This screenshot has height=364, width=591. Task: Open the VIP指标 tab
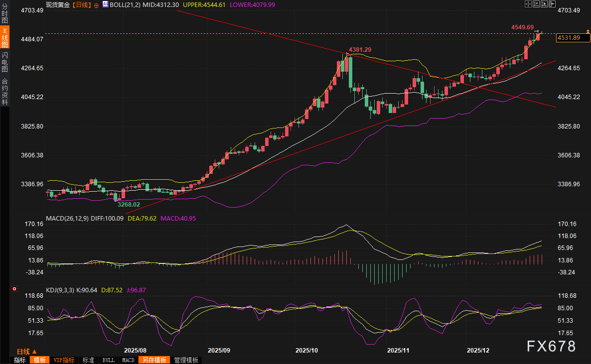64,360
